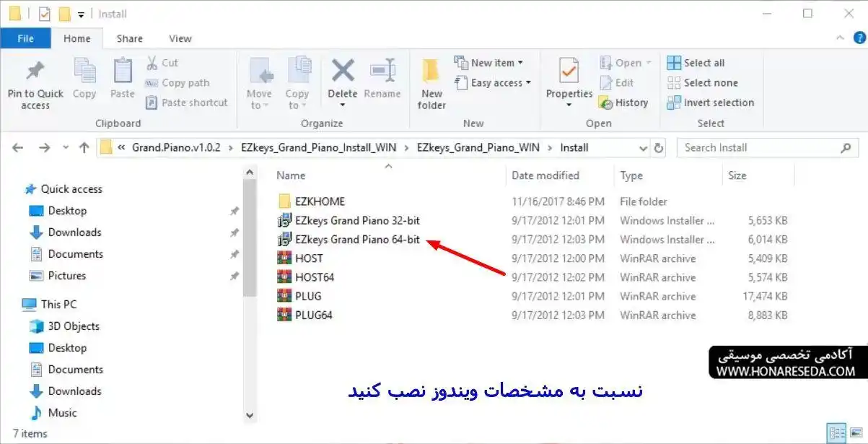Open the Easy access dropdown
868x444 pixels.
493,83
